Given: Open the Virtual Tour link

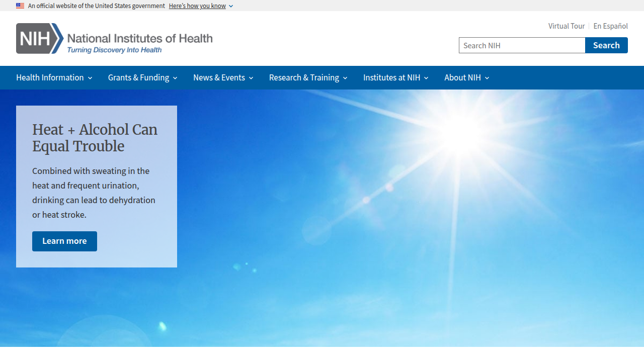Looking at the screenshot, I should click(x=567, y=26).
